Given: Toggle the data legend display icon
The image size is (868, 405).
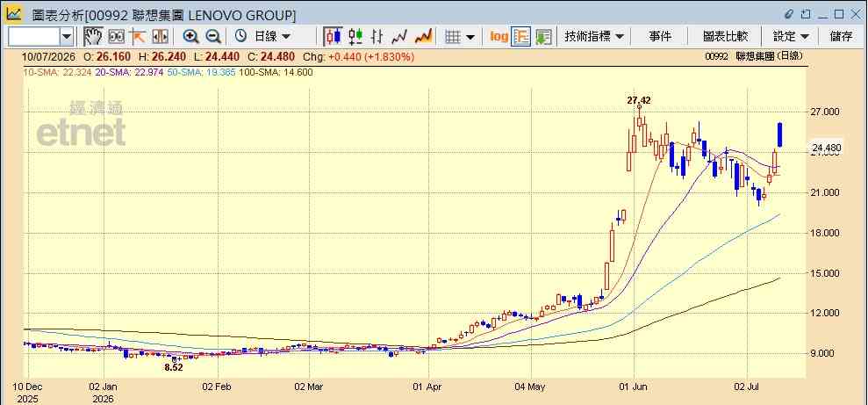Looking at the screenshot, I should (521, 37).
